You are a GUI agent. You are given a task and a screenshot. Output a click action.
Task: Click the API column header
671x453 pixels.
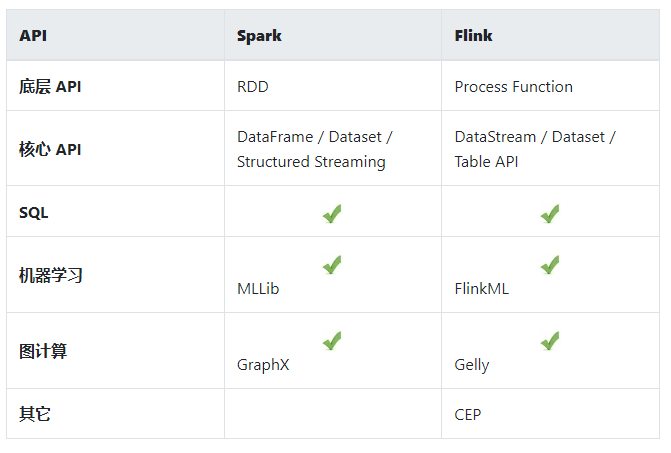coord(33,36)
